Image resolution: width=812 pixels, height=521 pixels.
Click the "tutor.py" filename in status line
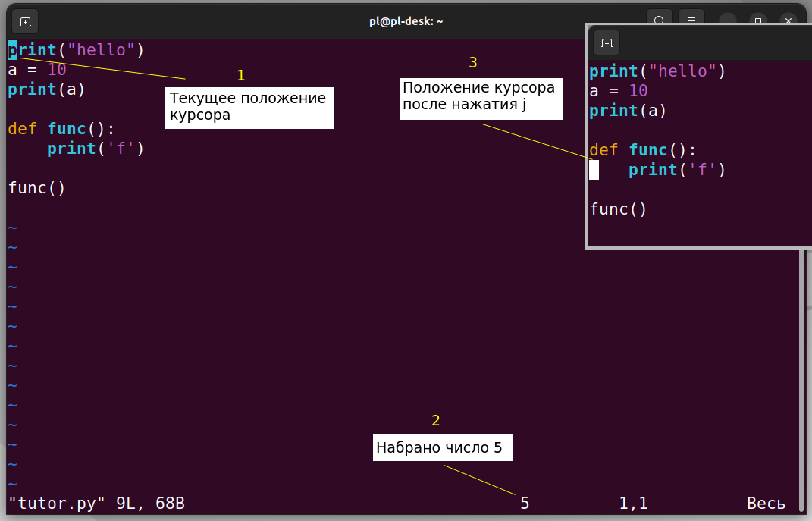click(x=56, y=503)
